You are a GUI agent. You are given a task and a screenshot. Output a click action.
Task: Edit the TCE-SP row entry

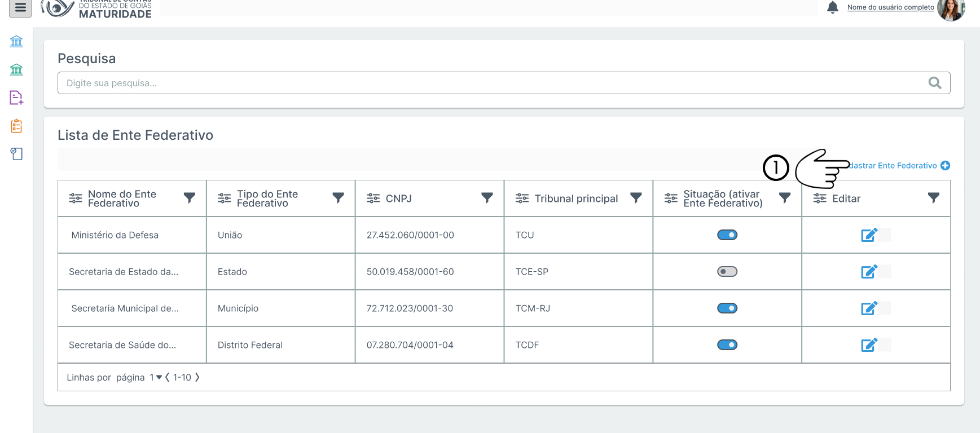click(x=869, y=272)
